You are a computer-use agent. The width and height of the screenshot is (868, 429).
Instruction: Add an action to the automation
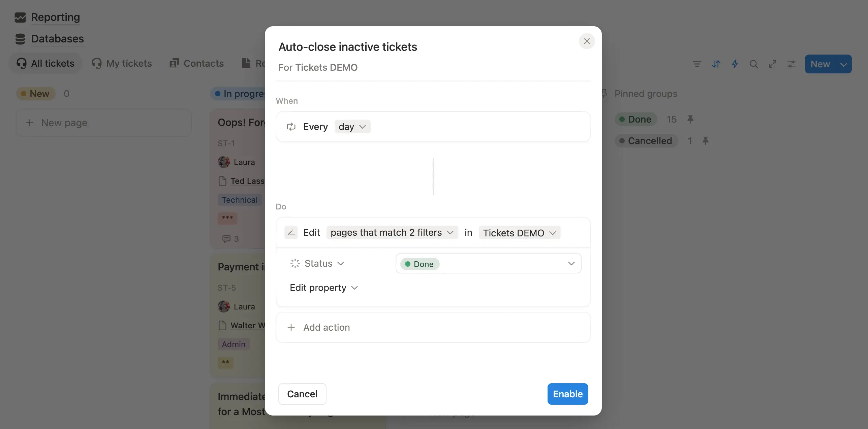coord(319,327)
